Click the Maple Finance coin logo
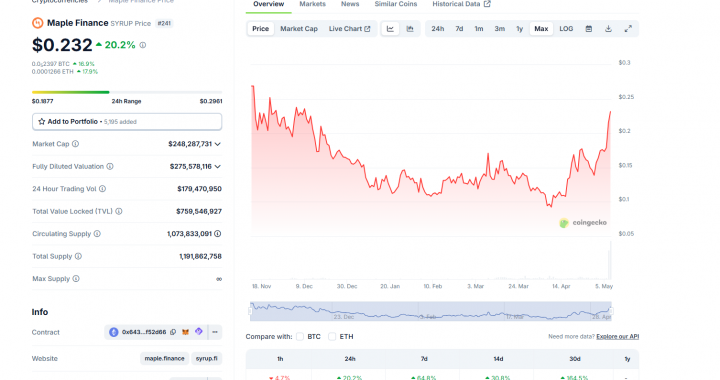 pyautogui.click(x=38, y=22)
